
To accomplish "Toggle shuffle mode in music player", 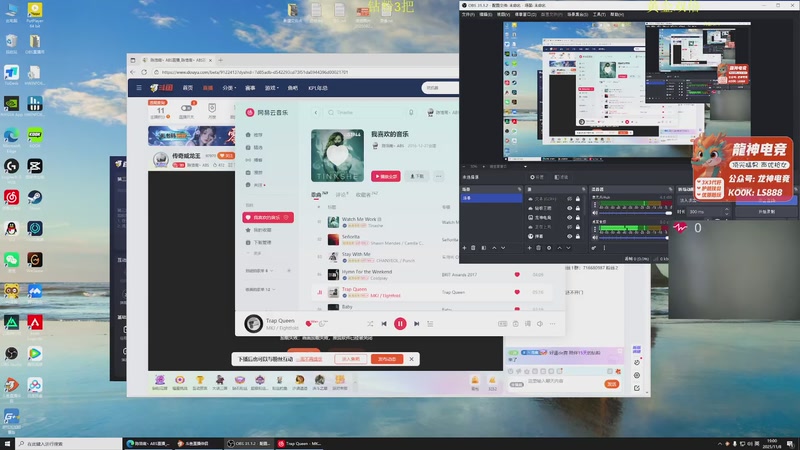I will pos(370,323).
